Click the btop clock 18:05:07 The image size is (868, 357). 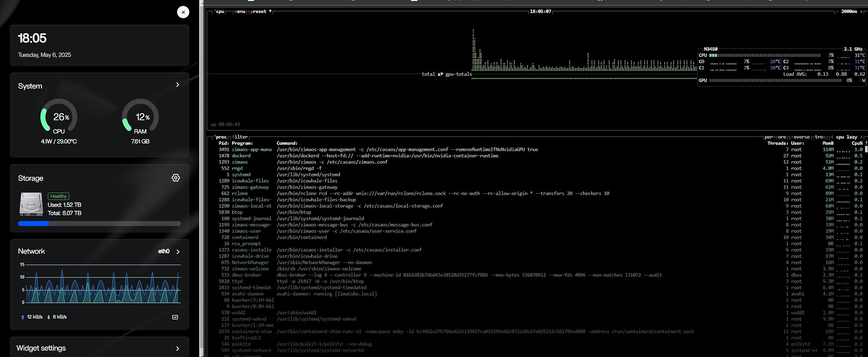coord(540,12)
